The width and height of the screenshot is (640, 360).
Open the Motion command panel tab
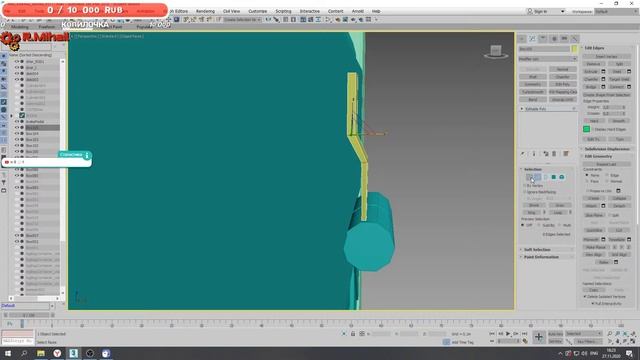pyautogui.click(x=554, y=39)
